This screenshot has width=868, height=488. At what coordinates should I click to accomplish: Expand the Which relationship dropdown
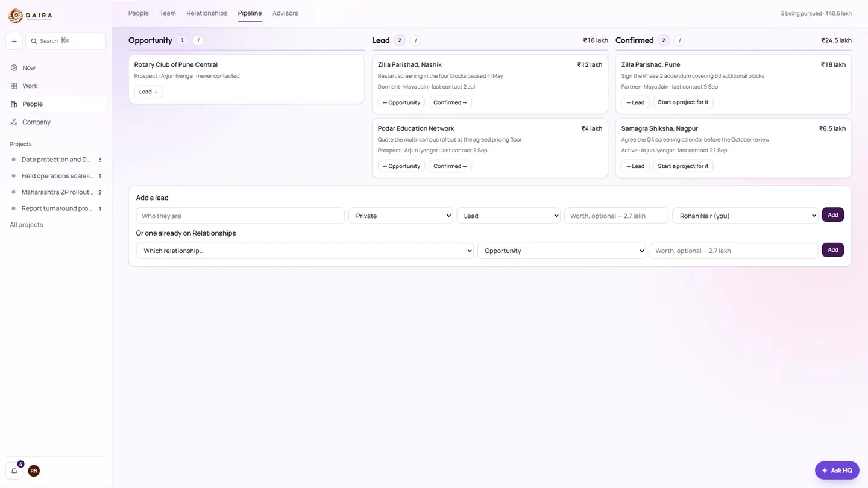point(305,251)
